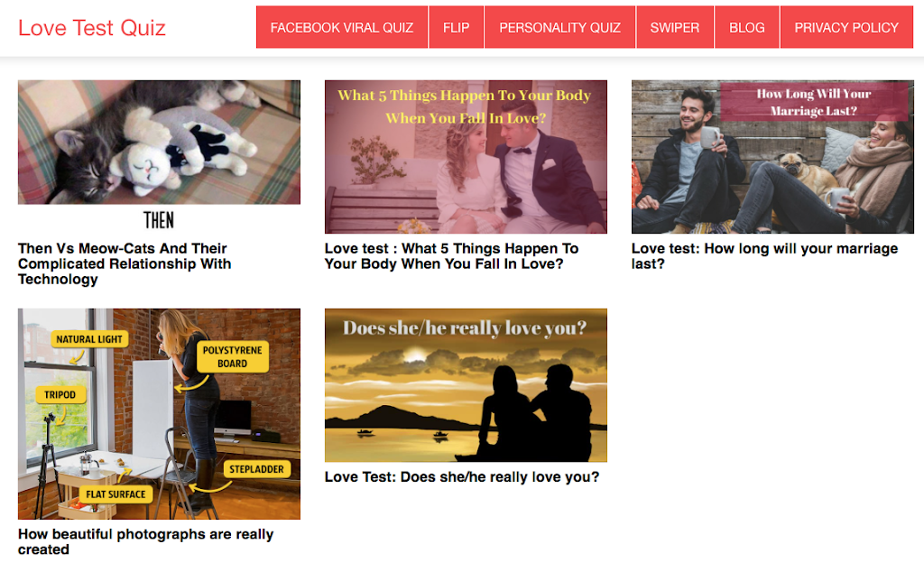Open the Facebook Viral Quiz menu item
924x581 pixels.
(342, 28)
